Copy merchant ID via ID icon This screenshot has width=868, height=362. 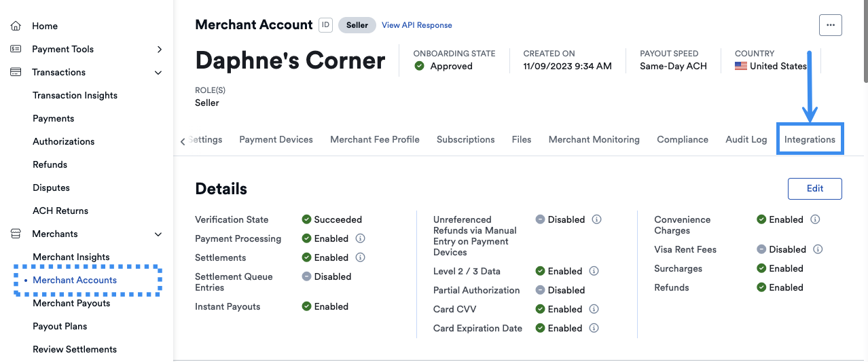point(325,25)
